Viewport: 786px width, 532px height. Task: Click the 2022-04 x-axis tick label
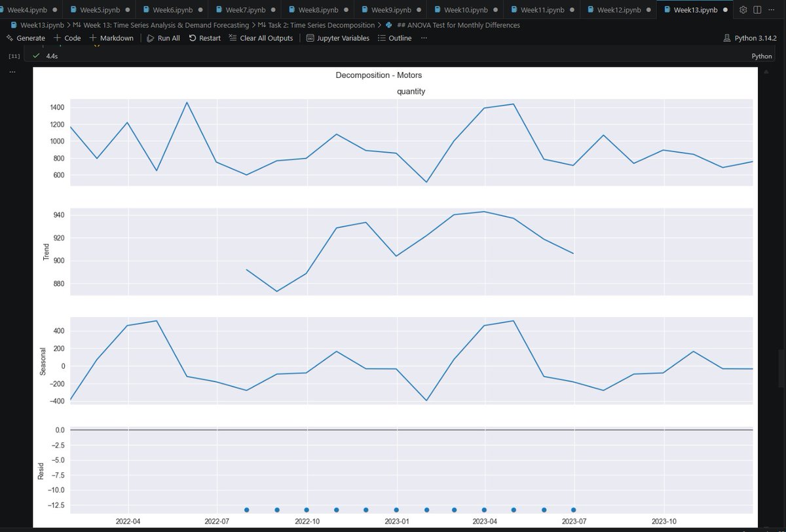coord(128,522)
